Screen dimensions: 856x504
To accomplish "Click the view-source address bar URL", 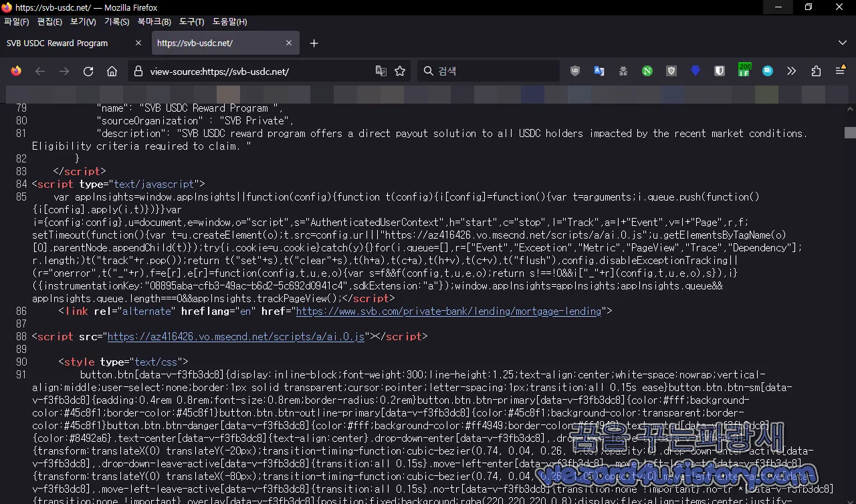I will click(x=219, y=72).
